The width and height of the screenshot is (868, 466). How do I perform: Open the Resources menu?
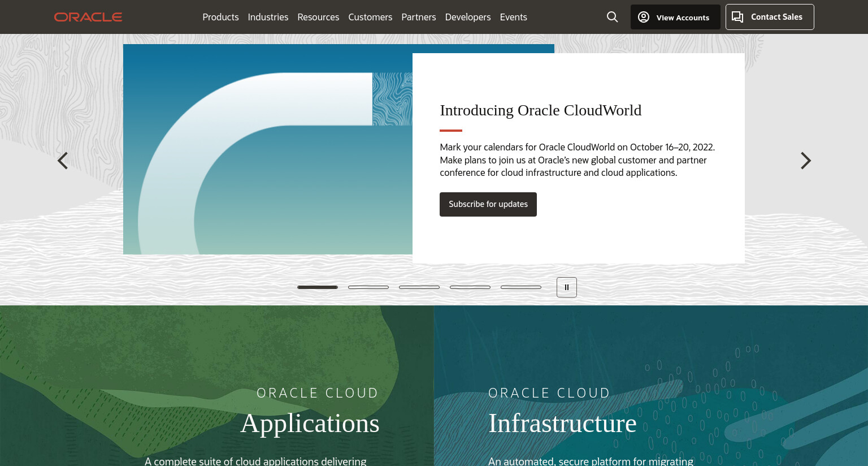[x=318, y=17]
